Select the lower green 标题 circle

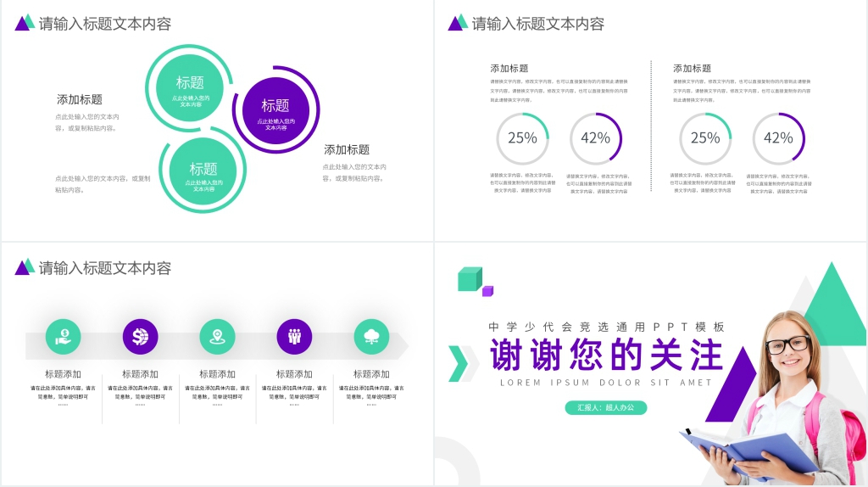pyautogui.click(x=203, y=171)
